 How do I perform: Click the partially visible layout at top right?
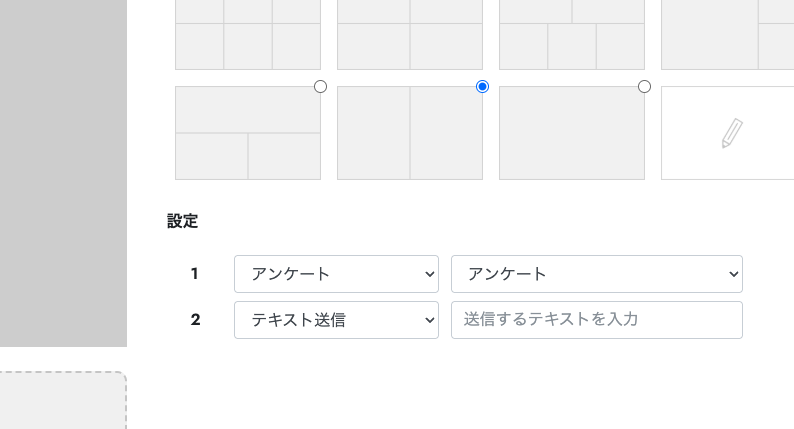[x=728, y=34]
